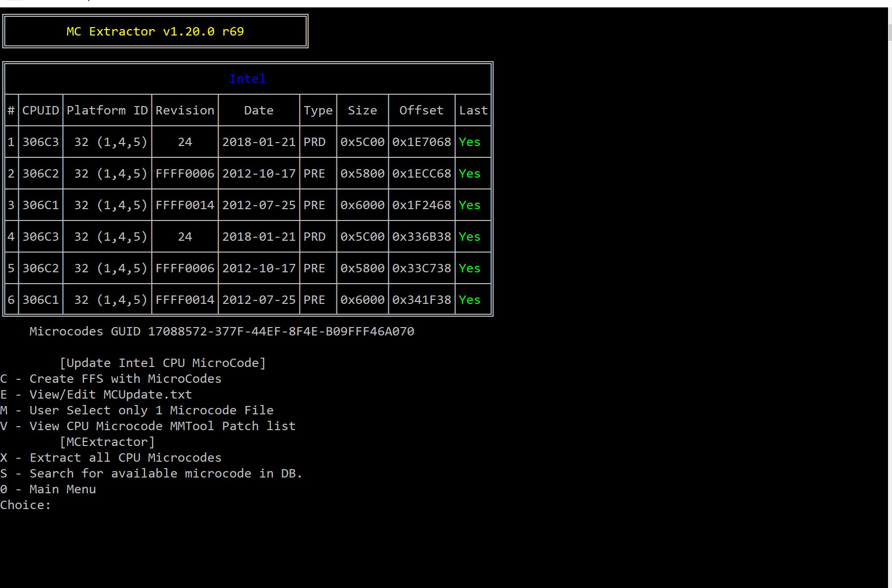This screenshot has width=892, height=588.
Task: Select offset value 0x1ECC68
Action: [x=422, y=174]
